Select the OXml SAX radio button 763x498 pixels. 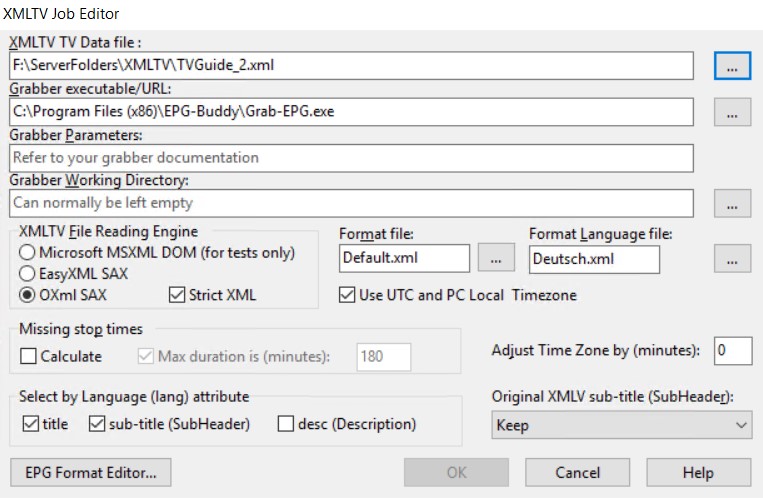(27, 295)
